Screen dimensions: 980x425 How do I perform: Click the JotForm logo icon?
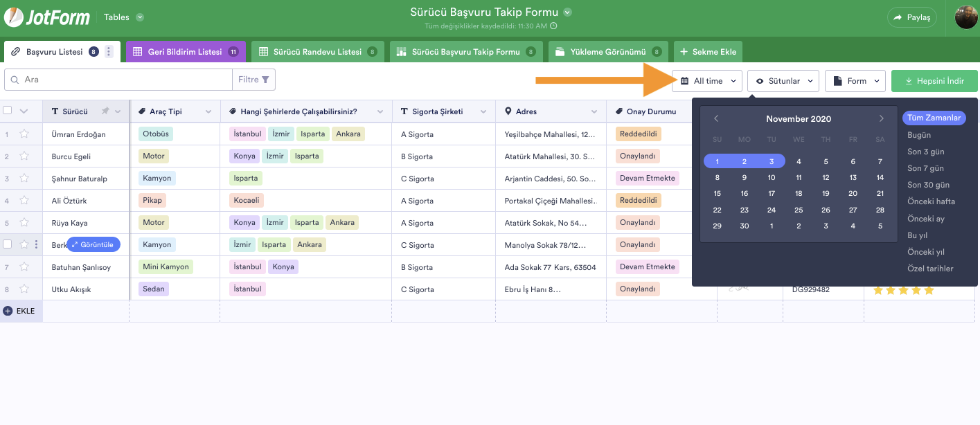(x=14, y=17)
